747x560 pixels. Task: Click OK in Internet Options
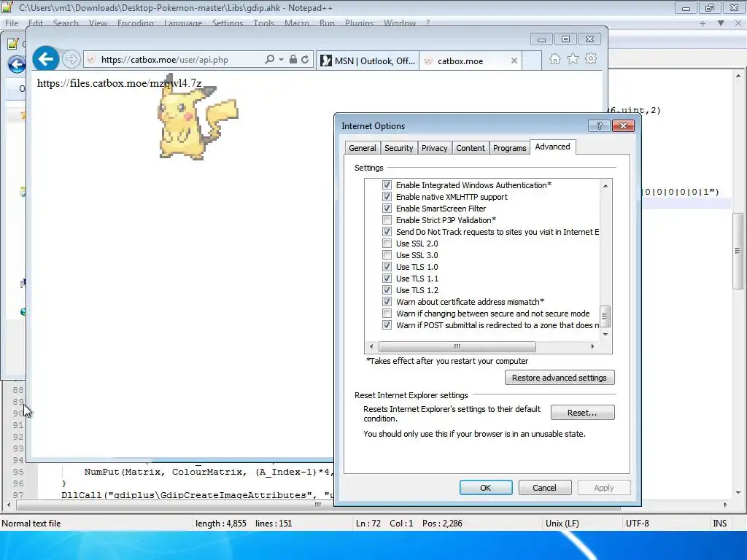pos(485,488)
